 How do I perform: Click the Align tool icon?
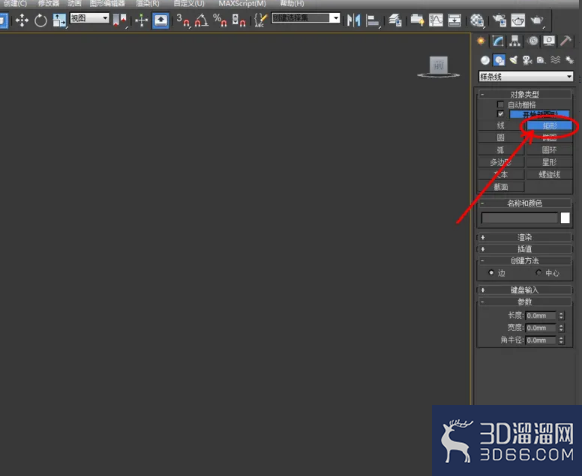372,20
